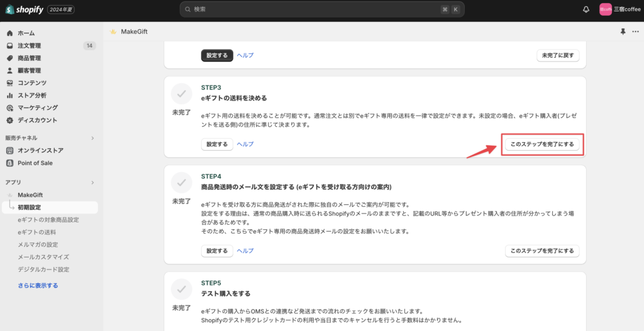Click the Point of Sale bag icon
644x331 pixels.
(x=10, y=163)
